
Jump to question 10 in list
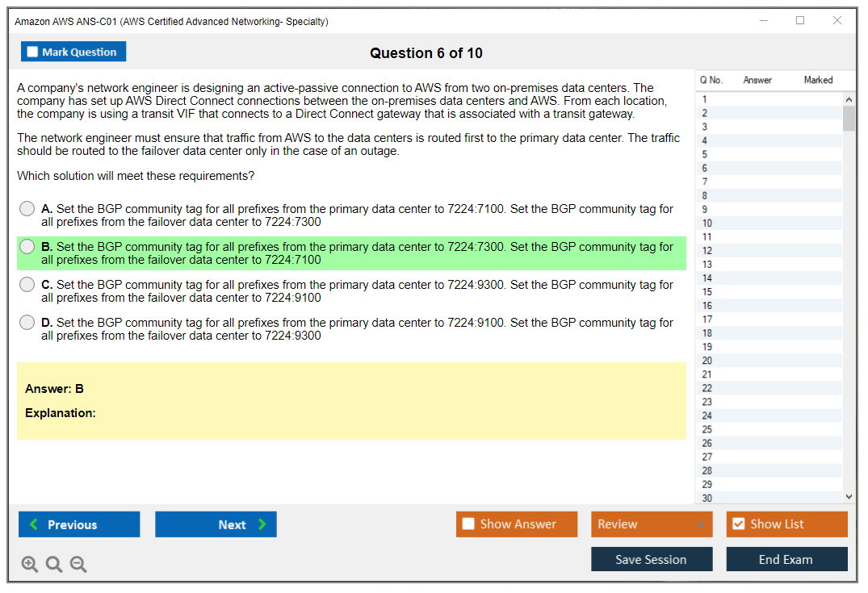click(x=707, y=223)
